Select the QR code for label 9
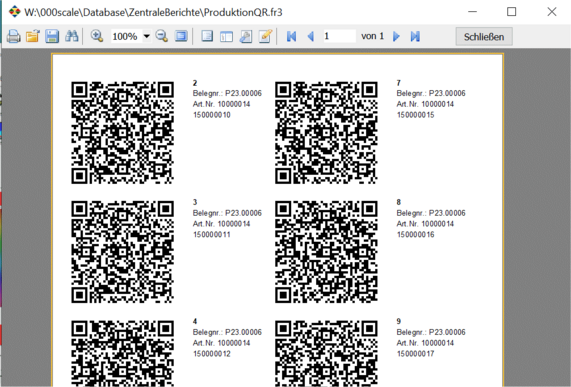This screenshot has height=387, width=571. [326, 353]
